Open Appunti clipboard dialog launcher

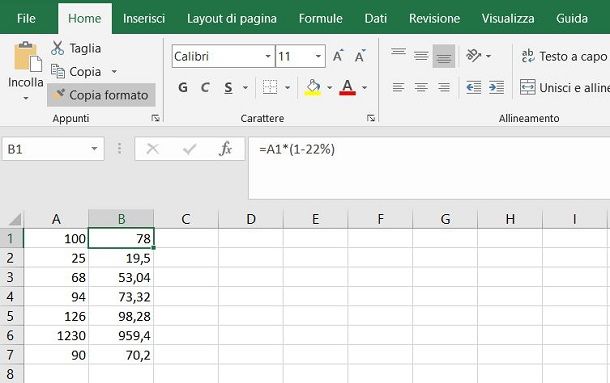[x=156, y=118]
